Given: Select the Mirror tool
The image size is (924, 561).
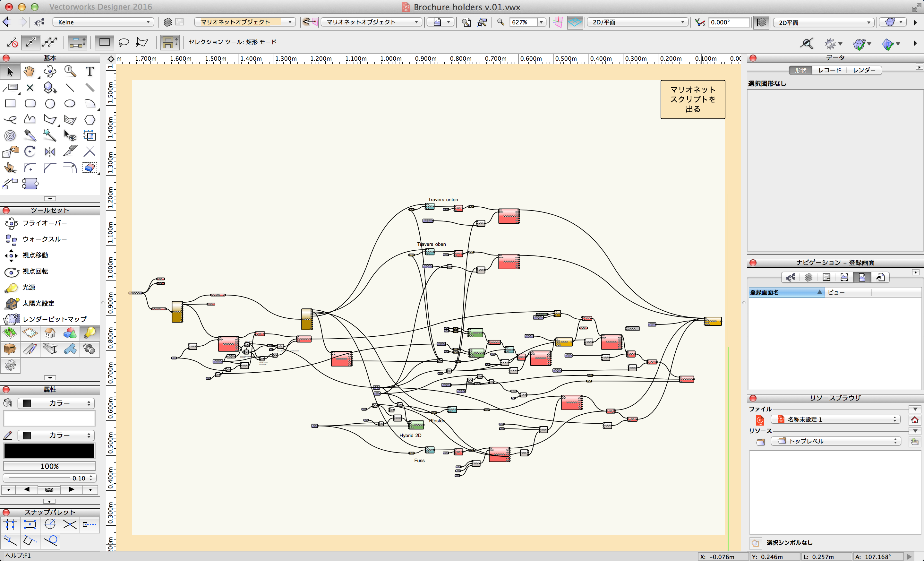Looking at the screenshot, I should tap(50, 151).
